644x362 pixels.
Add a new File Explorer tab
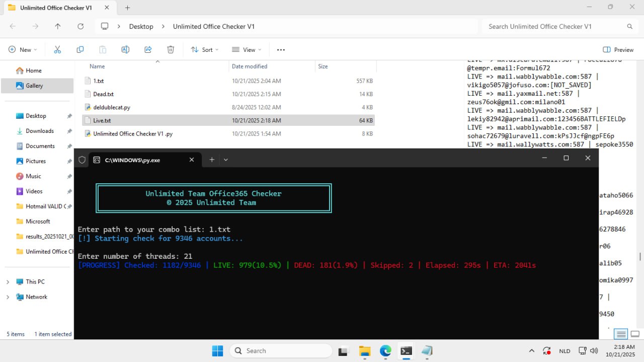(x=127, y=8)
